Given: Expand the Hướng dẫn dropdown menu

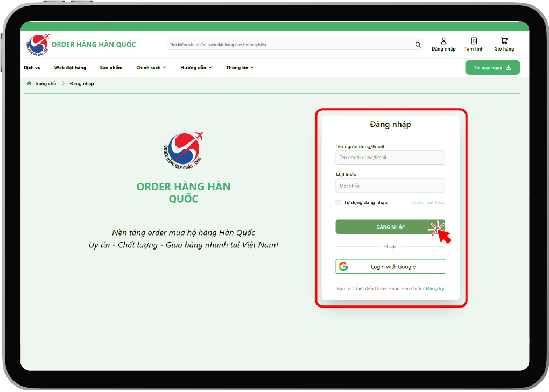Looking at the screenshot, I should [196, 68].
